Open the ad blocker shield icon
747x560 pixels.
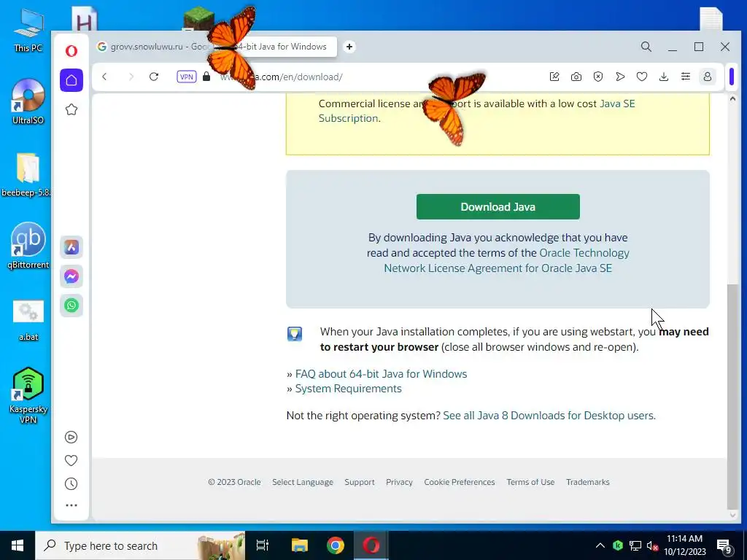pyautogui.click(x=598, y=77)
